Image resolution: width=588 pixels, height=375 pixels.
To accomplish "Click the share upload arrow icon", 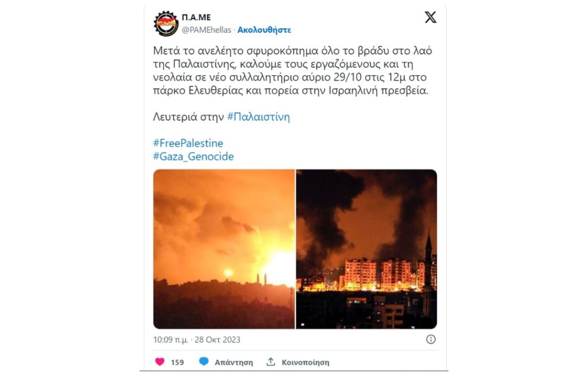I will click(271, 362).
